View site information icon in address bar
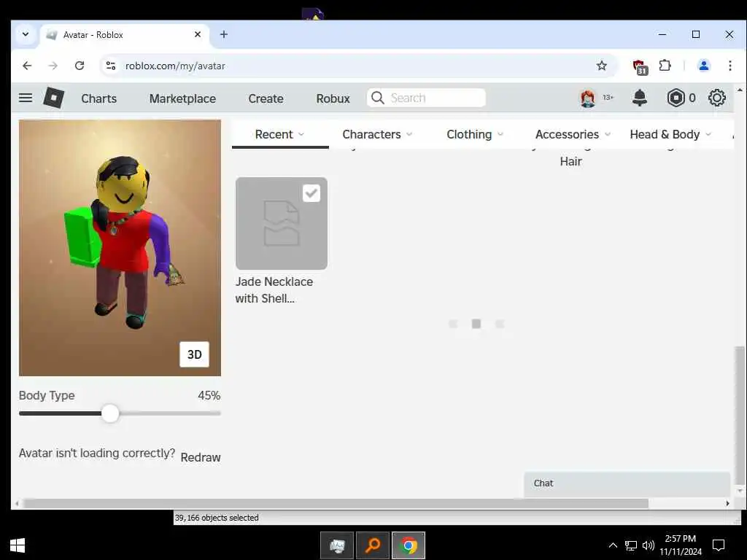The image size is (747, 560). click(x=111, y=66)
